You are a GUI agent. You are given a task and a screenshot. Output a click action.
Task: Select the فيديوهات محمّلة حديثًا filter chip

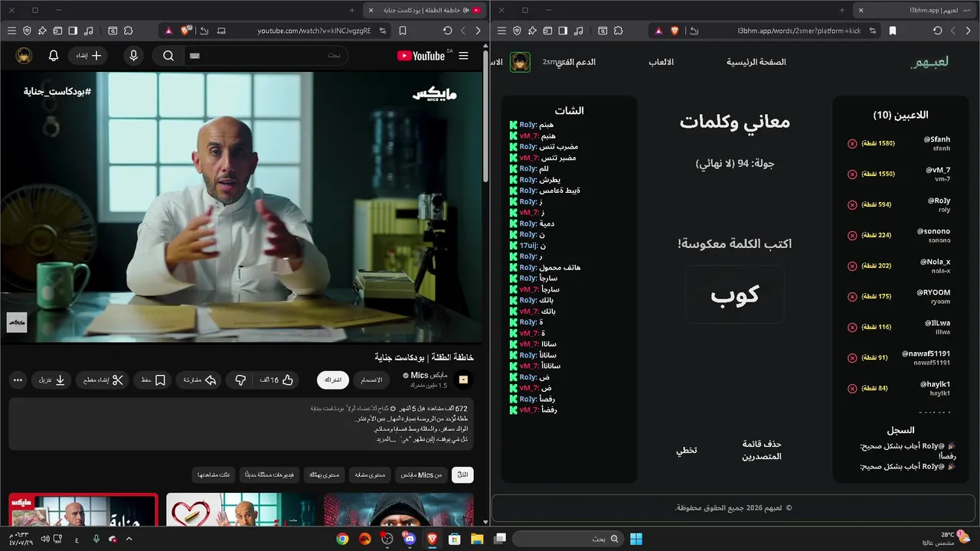pos(271,475)
